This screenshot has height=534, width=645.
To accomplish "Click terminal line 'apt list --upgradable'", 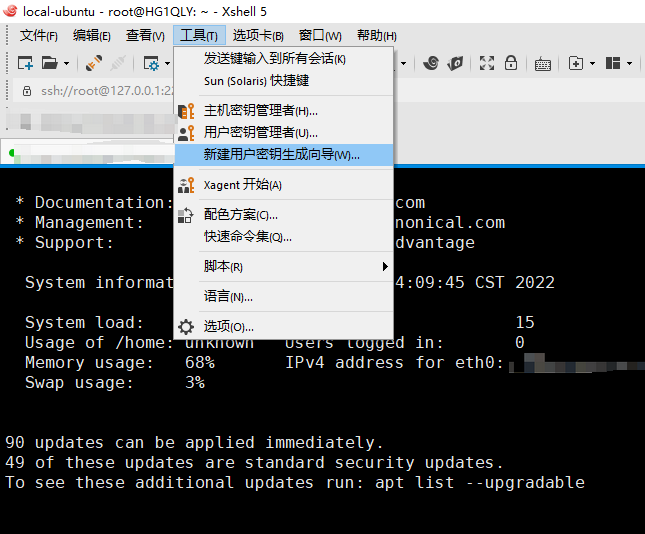I will [x=480, y=482].
